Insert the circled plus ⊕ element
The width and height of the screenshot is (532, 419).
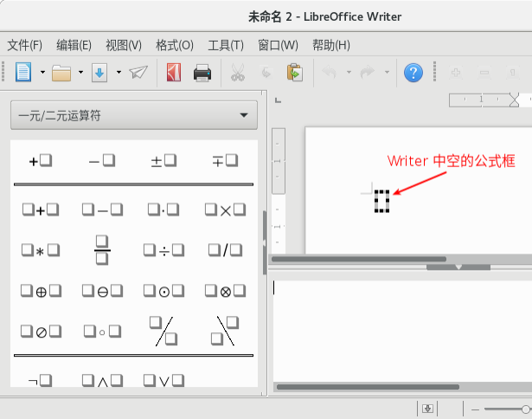[x=41, y=292]
